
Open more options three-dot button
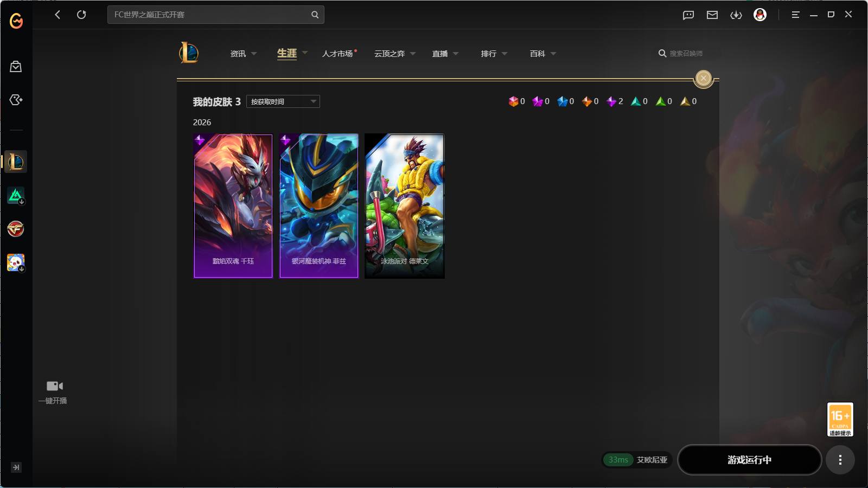click(x=840, y=460)
